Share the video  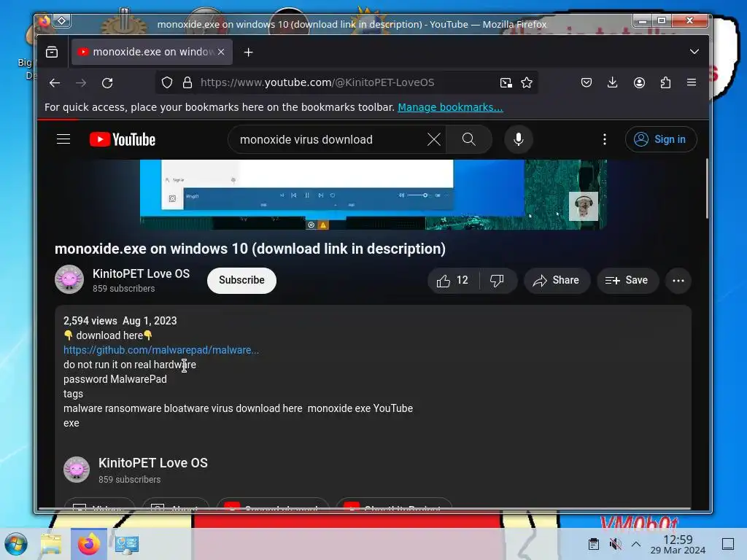coord(557,281)
